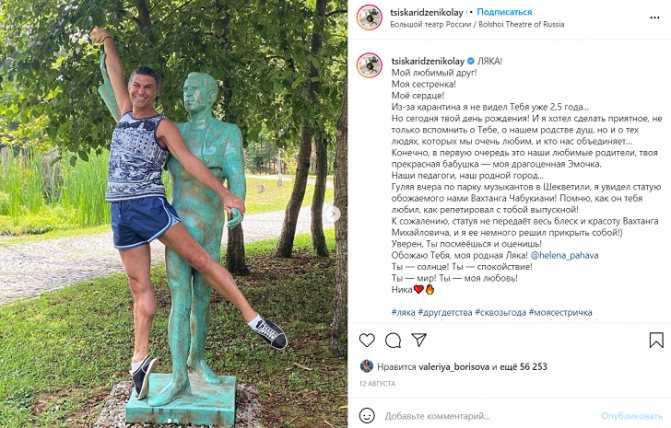Share post with paper plane icon
This screenshot has height=428, width=671.
coord(419,340)
